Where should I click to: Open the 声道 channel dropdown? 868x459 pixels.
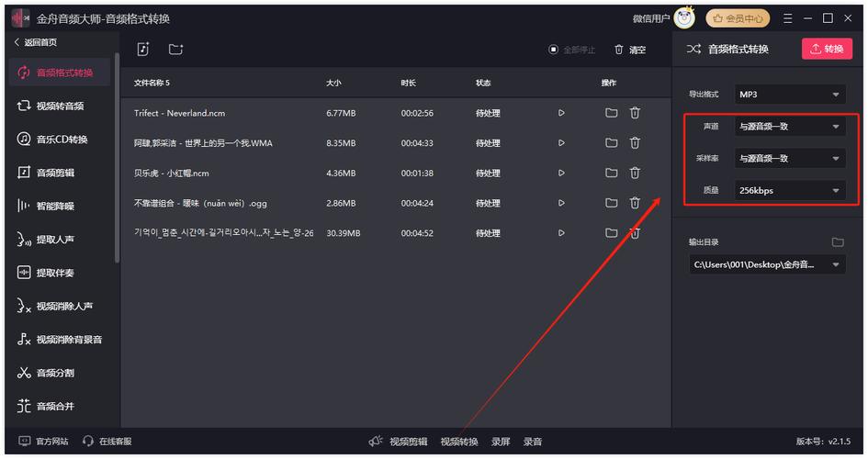790,127
